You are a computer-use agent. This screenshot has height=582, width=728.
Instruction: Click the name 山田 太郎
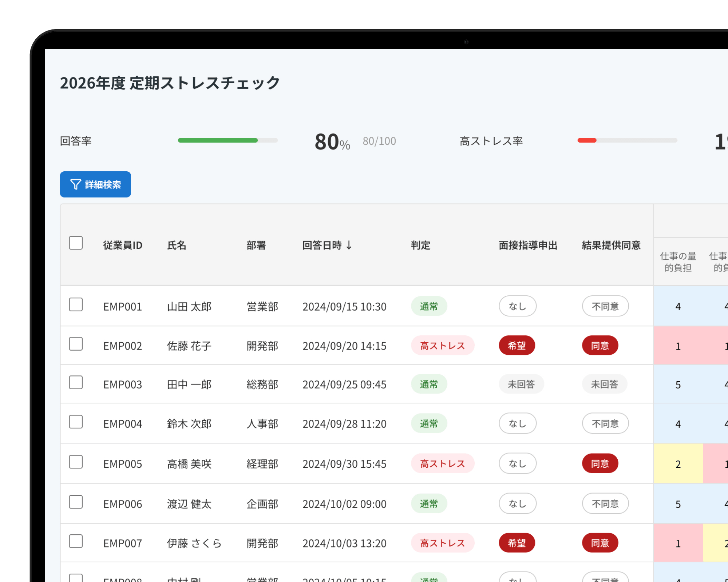tap(189, 307)
